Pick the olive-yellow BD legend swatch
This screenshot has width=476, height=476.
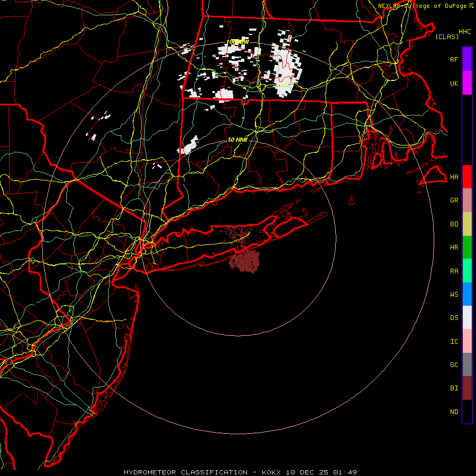(x=467, y=224)
